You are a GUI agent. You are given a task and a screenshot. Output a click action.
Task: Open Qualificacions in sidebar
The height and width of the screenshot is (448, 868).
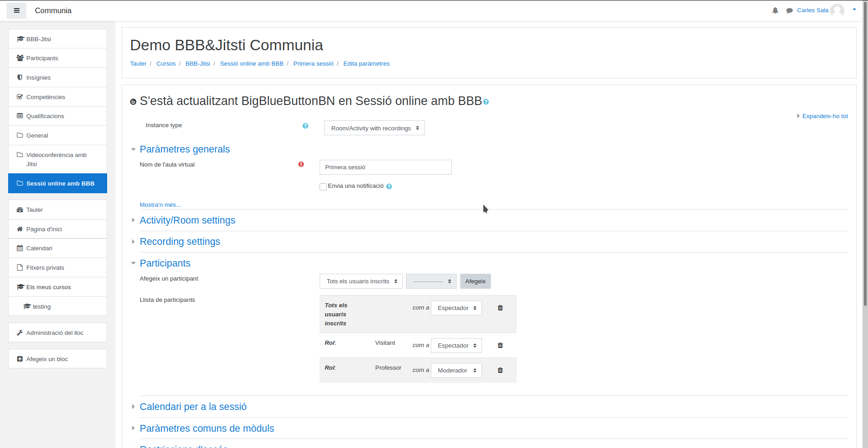click(x=57, y=116)
